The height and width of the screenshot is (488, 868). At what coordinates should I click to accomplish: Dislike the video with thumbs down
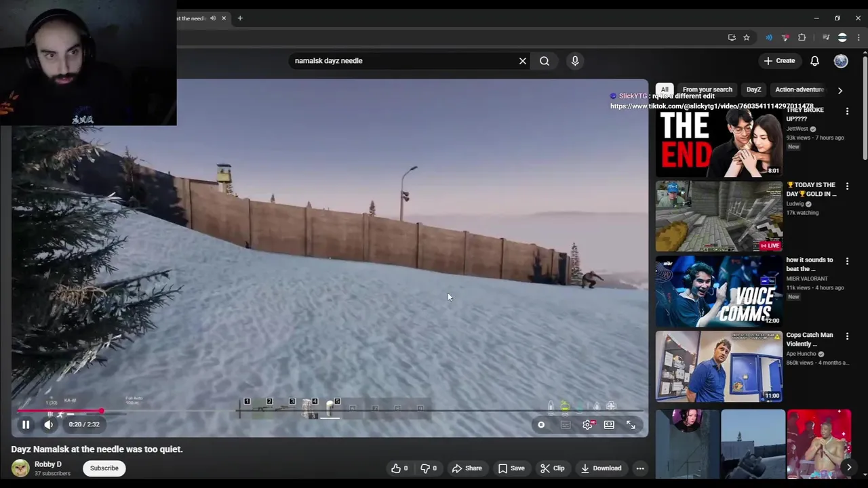pyautogui.click(x=429, y=468)
